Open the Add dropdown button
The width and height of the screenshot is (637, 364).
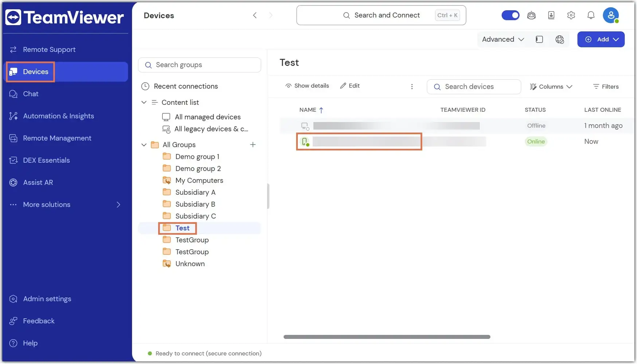(x=601, y=39)
